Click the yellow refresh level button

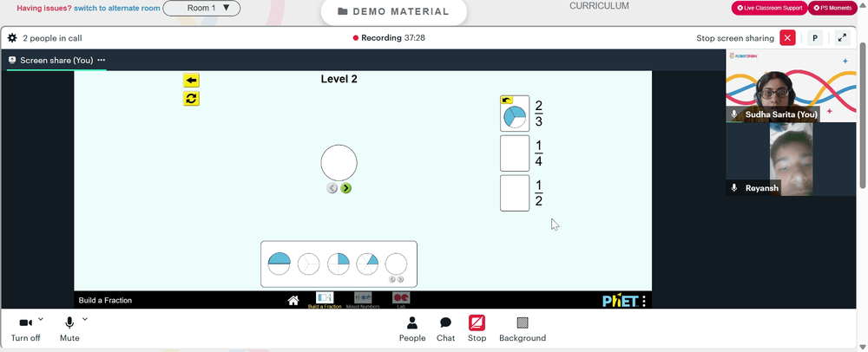pos(191,98)
